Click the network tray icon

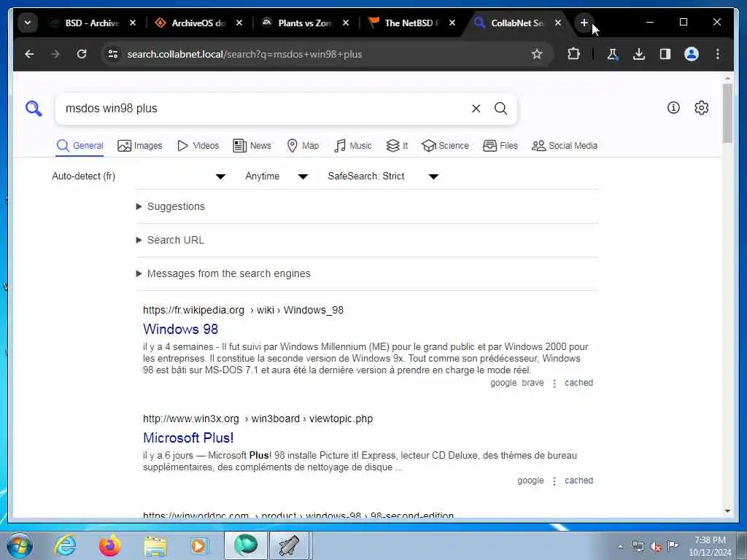coord(638,546)
